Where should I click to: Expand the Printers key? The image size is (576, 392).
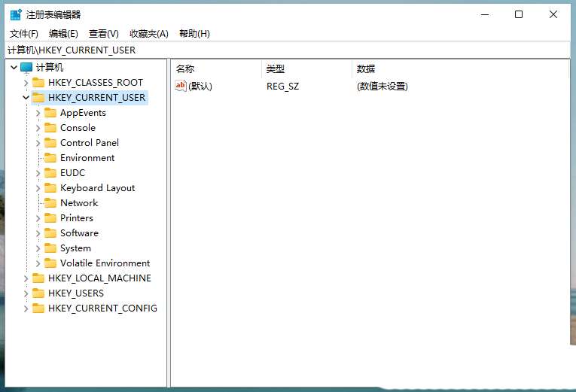point(38,218)
